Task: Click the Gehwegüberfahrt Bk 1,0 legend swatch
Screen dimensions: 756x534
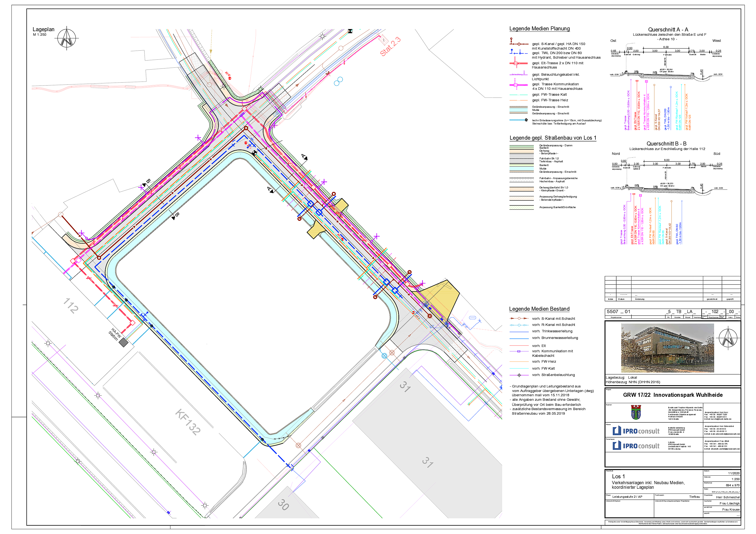Action: tap(521, 189)
